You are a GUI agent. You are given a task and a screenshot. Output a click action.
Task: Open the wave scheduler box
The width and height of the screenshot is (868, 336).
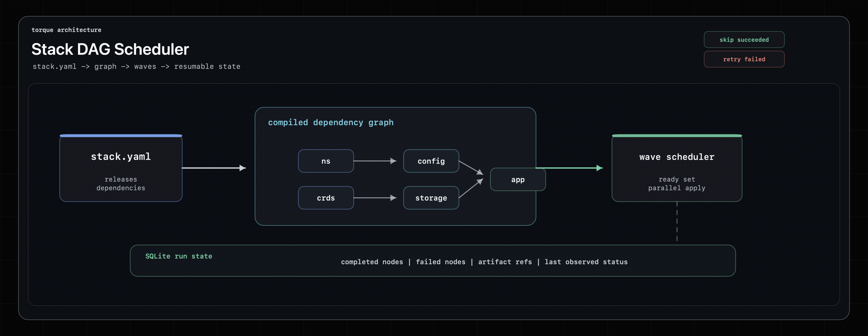click(x=677, y=168)
